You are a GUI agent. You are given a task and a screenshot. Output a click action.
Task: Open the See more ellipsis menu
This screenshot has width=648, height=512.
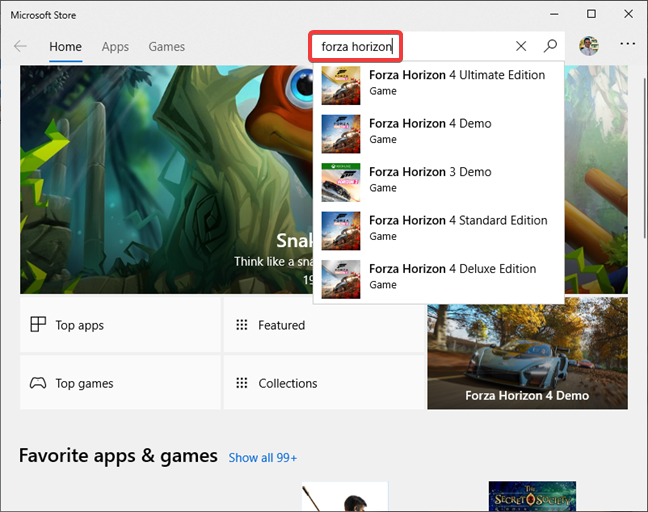627,44
